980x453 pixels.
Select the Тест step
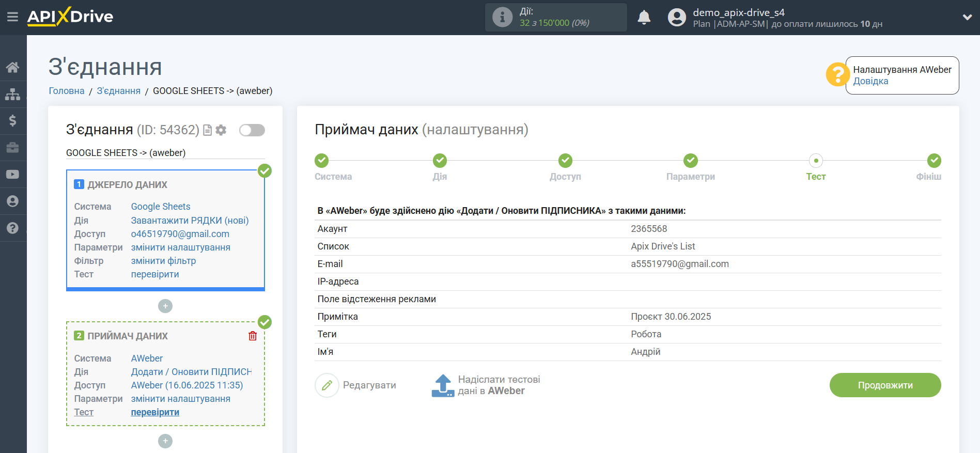[x=816, y=161]
